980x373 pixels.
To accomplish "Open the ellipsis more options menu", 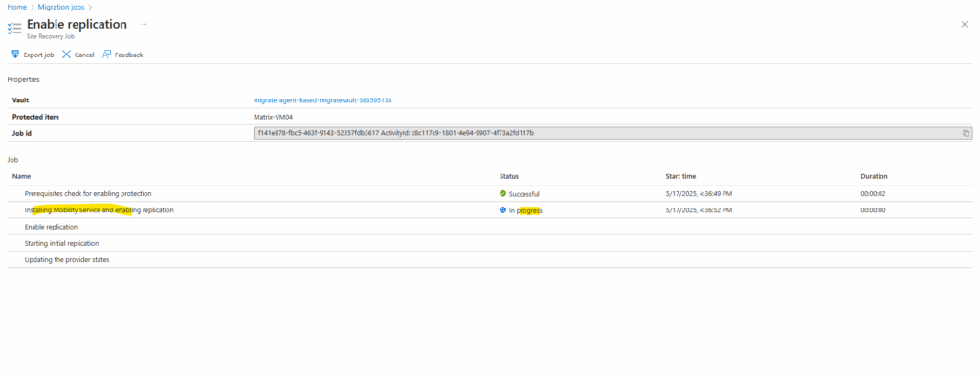I will pos(144,24).
